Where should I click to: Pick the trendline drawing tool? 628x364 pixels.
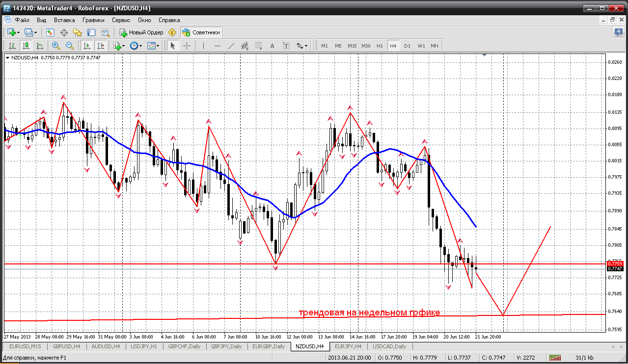(x=231, y=46)
